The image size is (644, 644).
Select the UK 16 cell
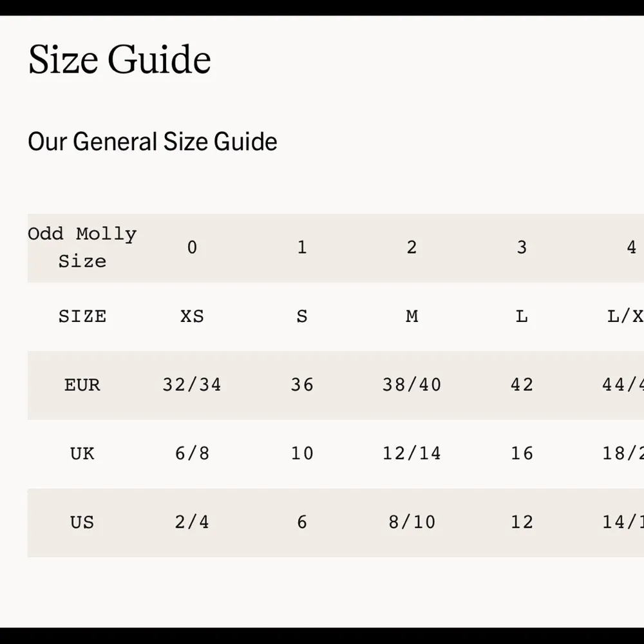pyautogui.click(x=522, y=453)
